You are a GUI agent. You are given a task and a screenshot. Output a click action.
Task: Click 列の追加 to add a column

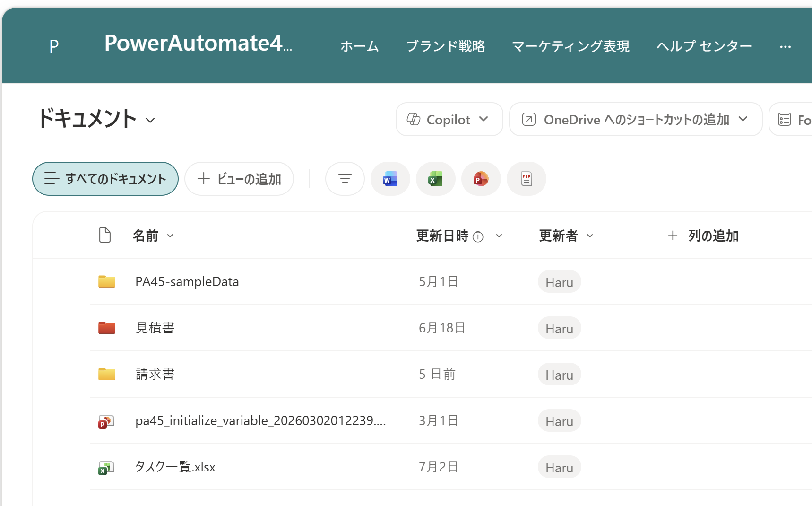pos(703,236)
